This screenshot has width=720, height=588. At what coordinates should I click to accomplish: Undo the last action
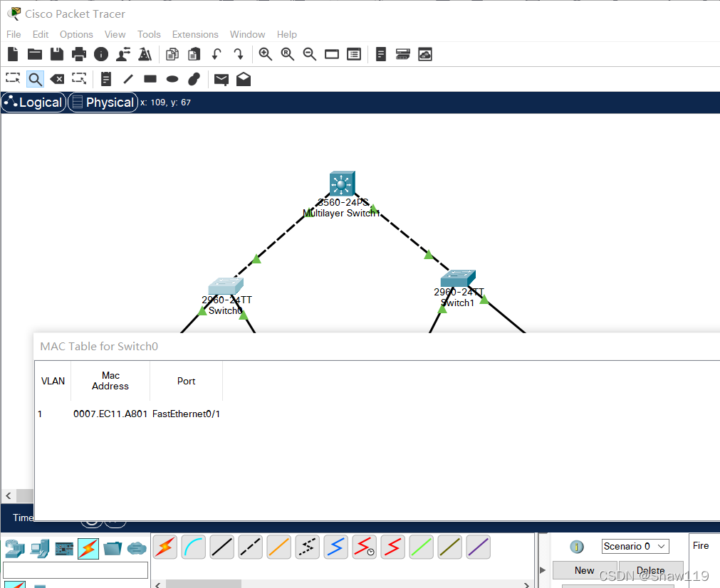[x=216, y=54]
